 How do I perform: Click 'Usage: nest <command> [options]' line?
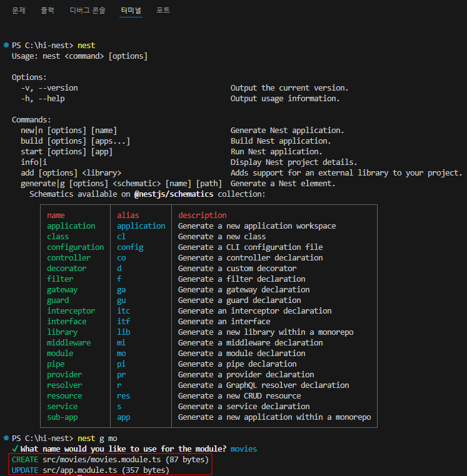click(x=79, y=56)
